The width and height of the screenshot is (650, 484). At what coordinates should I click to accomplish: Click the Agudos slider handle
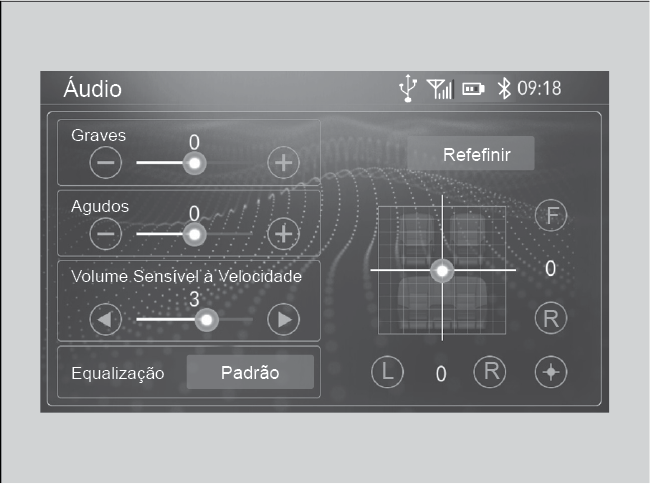click(x=194, y=234)
